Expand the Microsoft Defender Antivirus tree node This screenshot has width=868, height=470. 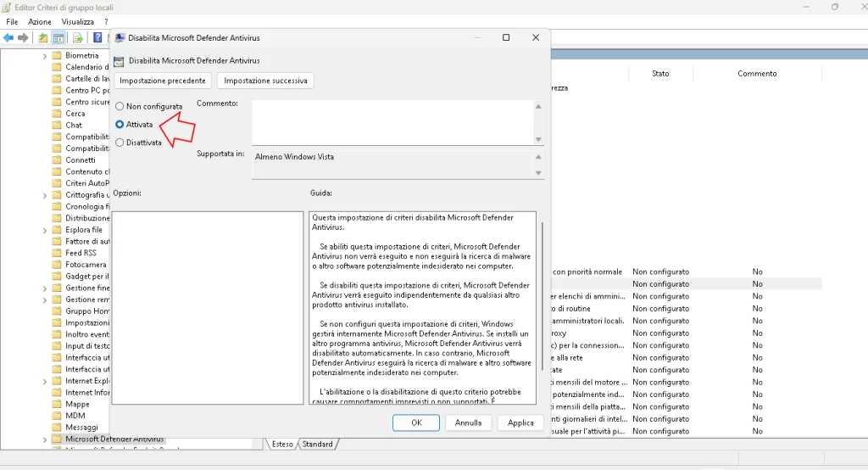coord(45,439)
